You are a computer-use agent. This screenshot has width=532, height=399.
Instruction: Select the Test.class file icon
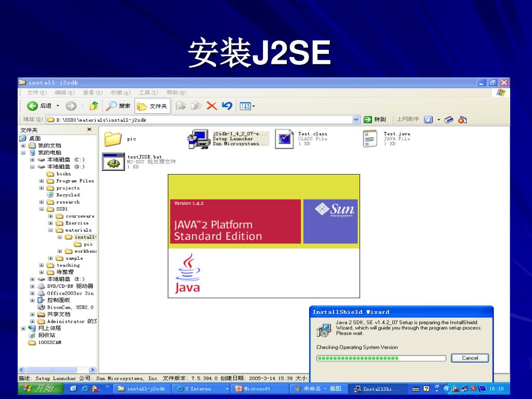[284, 139]
